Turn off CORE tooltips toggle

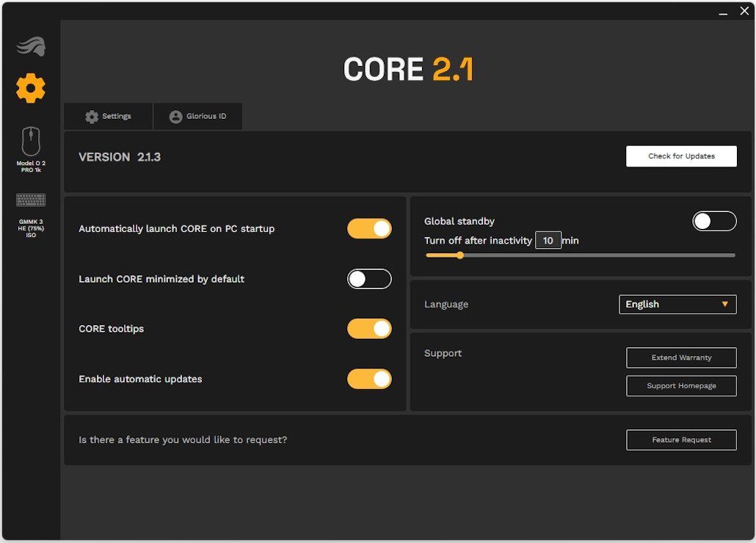369,329
